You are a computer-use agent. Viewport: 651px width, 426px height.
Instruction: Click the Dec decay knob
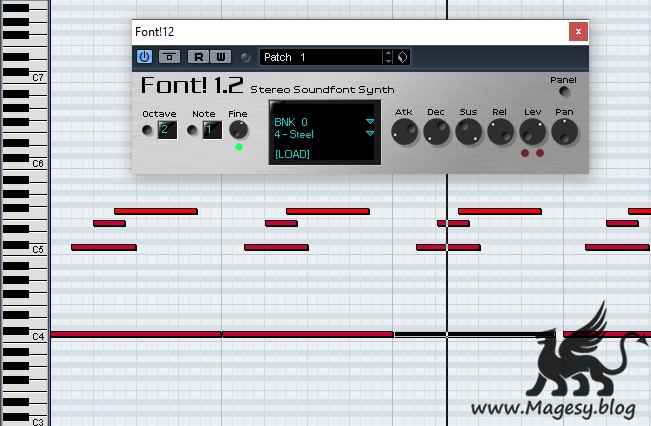[436, 131]
